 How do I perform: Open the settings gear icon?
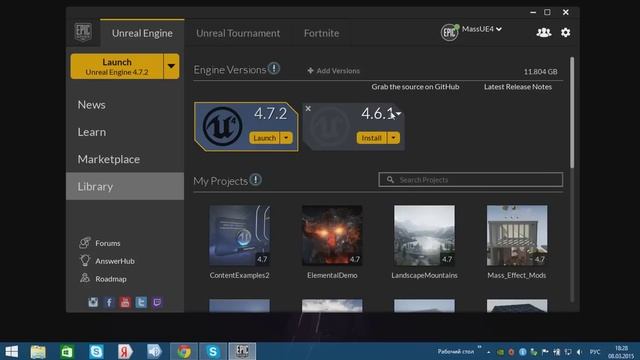[565, 32]
